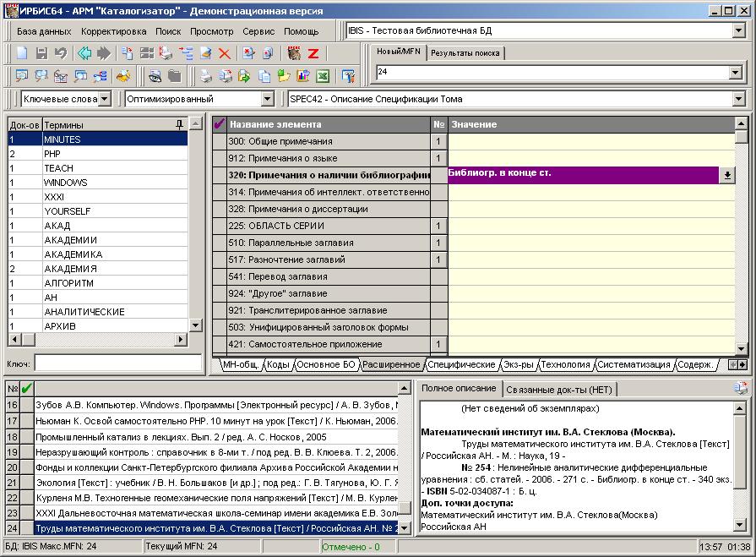Create a new record with the blank page icon
Screen dimensions: 756x557
[x=22, y=53]
